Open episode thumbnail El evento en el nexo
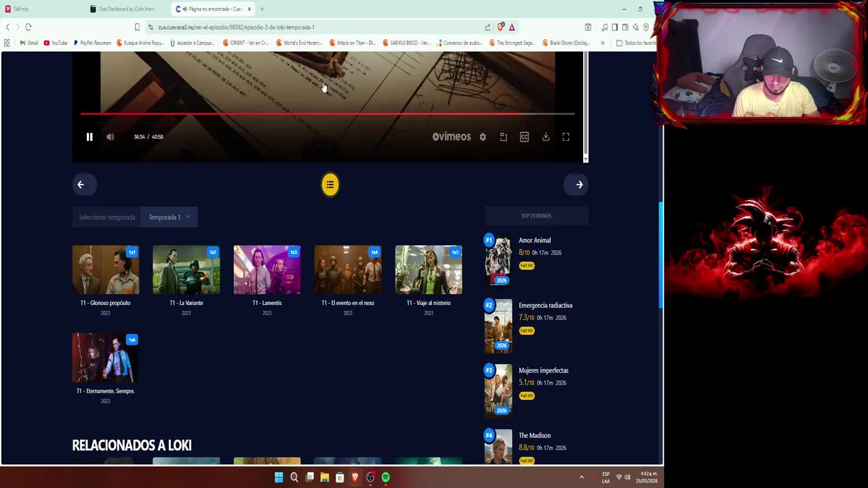868x488 pixels. point(348,270)
